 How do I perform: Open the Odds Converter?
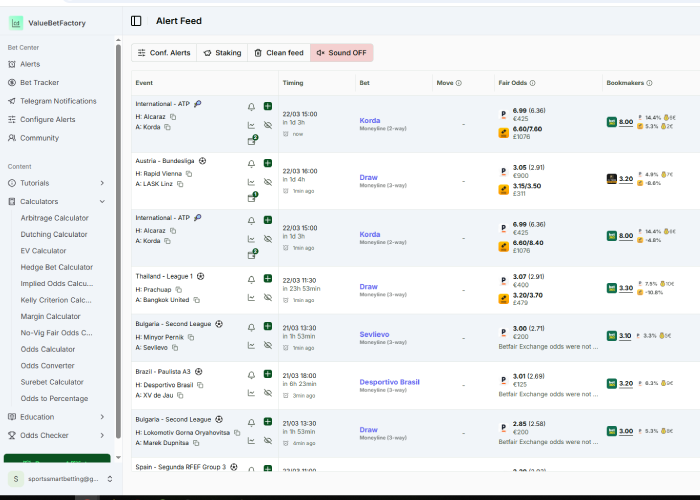(47, 366)
